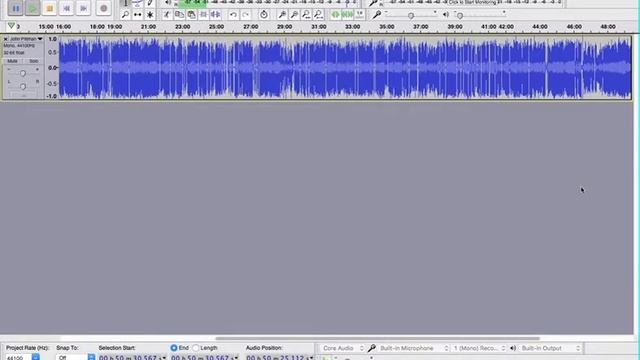Start recording with the Record button

click(x=104, y=8)
